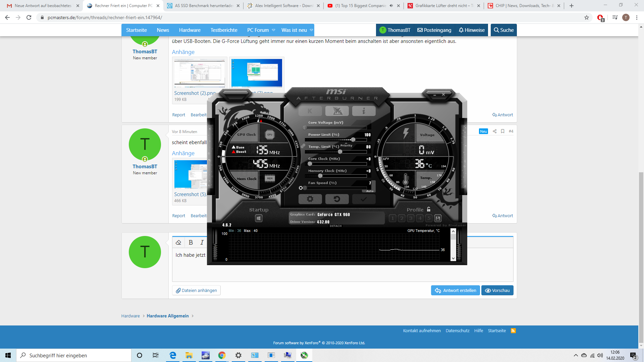Toggle bold formatting in reply editor

tap(191, 242)
